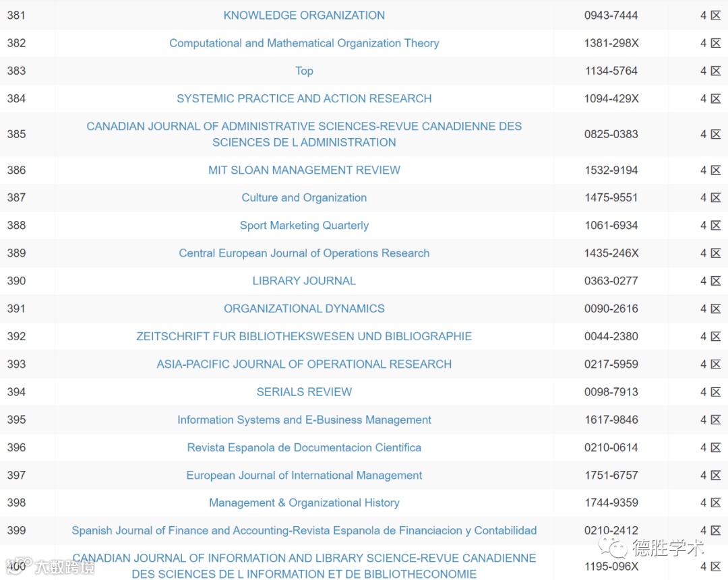The width and height of the screenshot is (728, 580).
Task: Open CANADIAN JOURNAL OF ADMINISTRATIVE SCIENCES link
Action: (304, 134)
